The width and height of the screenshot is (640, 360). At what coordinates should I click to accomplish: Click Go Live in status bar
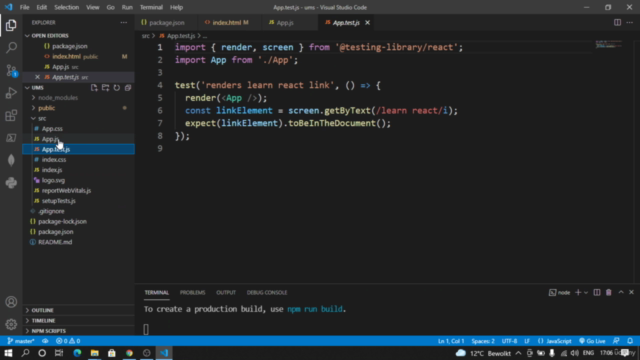tap(592, 341)
